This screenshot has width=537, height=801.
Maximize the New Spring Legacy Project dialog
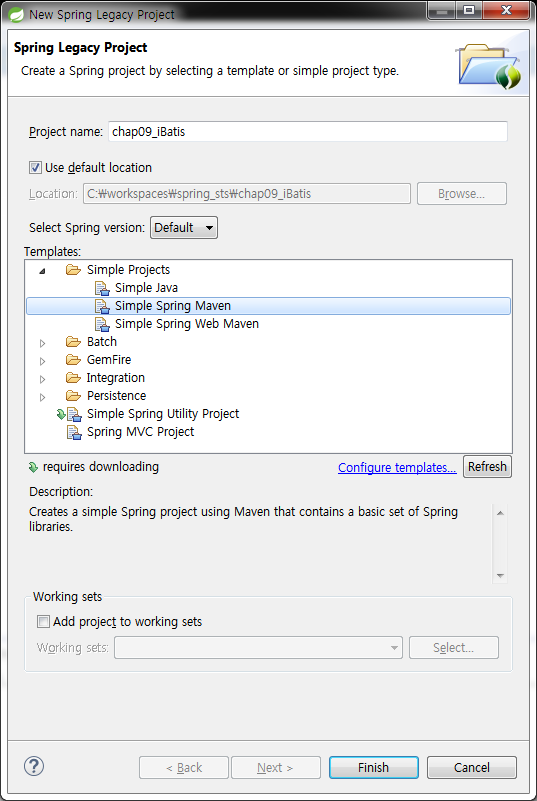(469, 10)
